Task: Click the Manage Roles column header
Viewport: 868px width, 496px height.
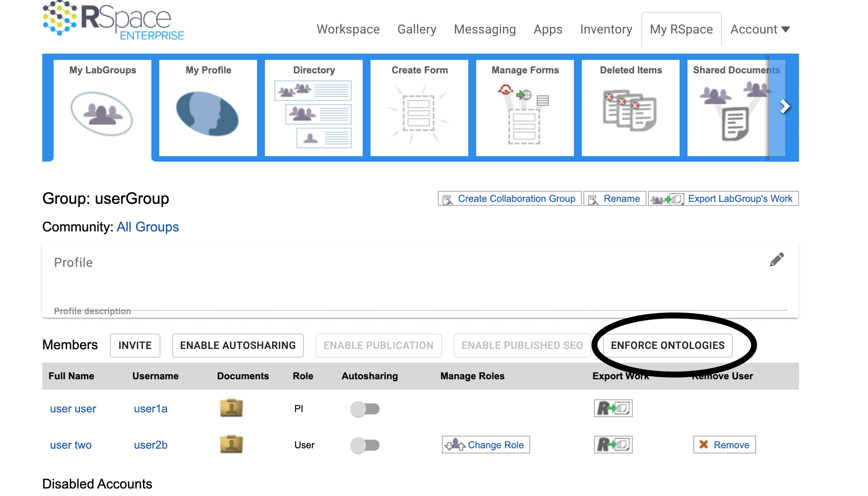Action: [x=472, y=376]
